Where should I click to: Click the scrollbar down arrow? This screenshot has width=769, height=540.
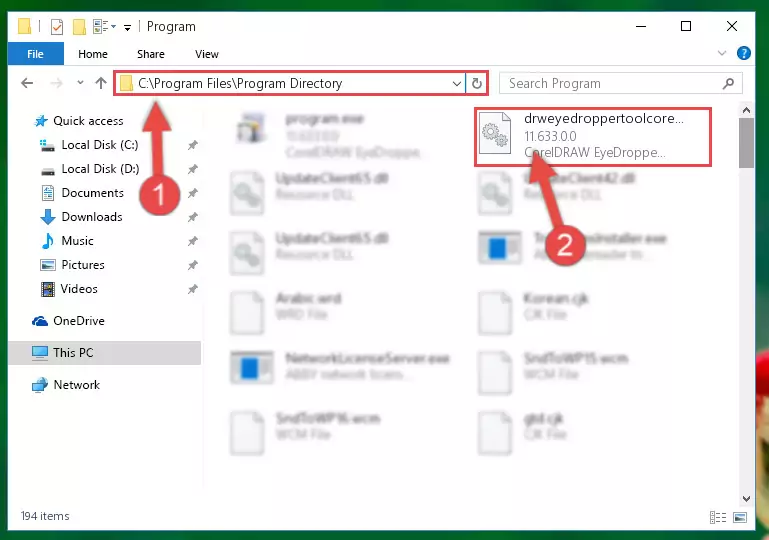(x=746, y=499)
